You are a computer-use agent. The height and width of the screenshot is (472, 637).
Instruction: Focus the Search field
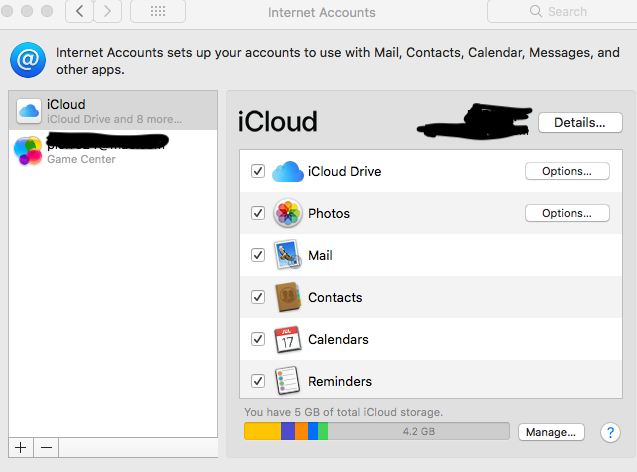562,11
